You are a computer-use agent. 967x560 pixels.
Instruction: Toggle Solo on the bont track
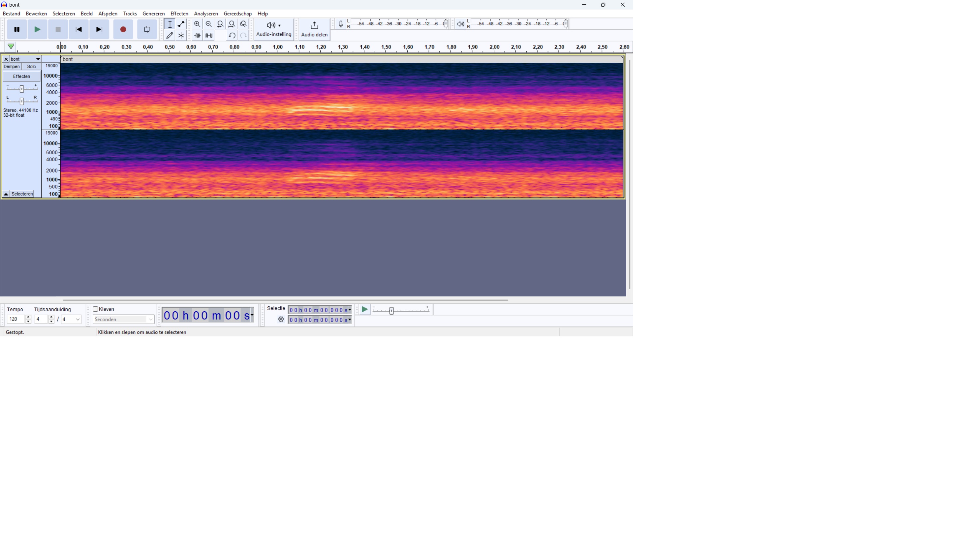[x=31, y=67]
